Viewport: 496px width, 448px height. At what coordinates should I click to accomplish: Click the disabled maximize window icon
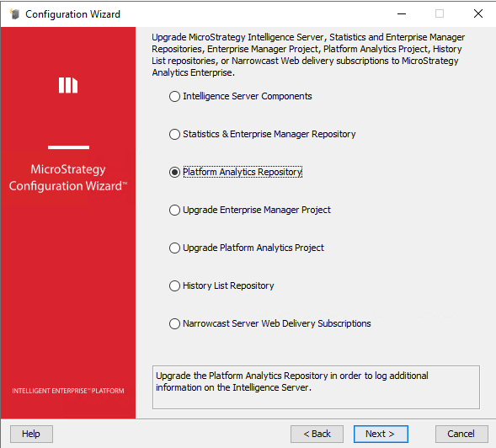click(x=440, y=14)
